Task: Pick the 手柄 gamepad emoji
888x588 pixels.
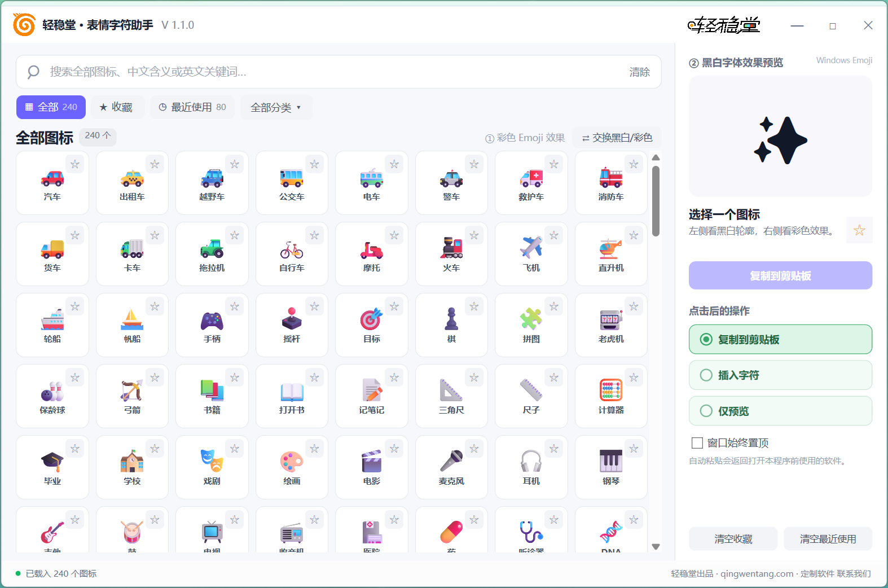Action: point(212,325)
